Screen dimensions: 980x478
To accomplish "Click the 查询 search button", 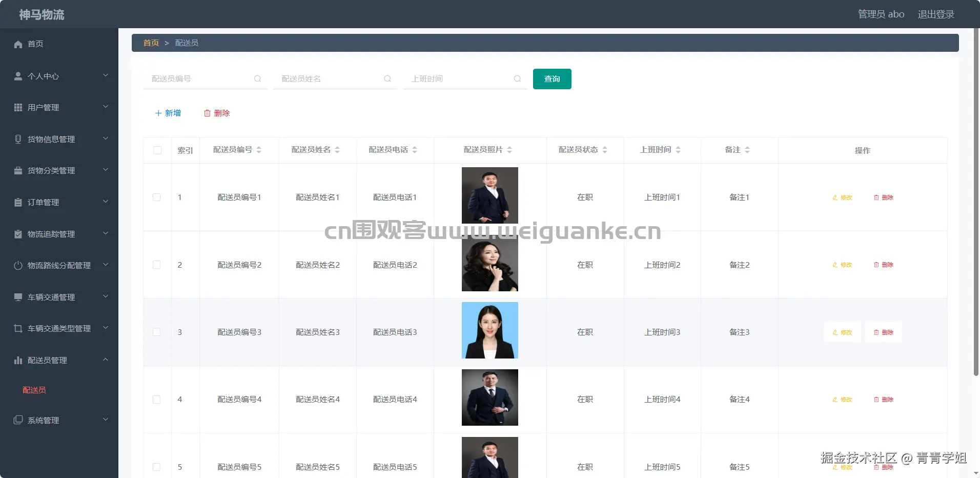I will coord(552,79).
